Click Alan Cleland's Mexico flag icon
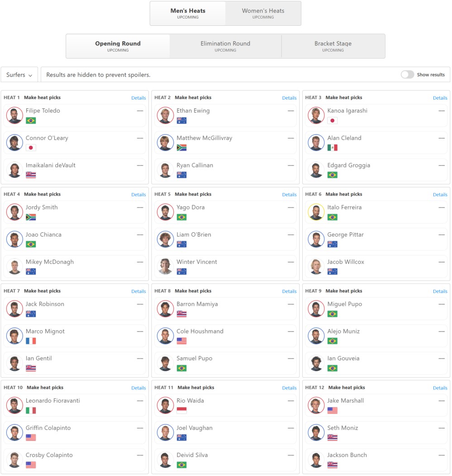This screenshot has width=452, height=476. [x=332, y=148]
